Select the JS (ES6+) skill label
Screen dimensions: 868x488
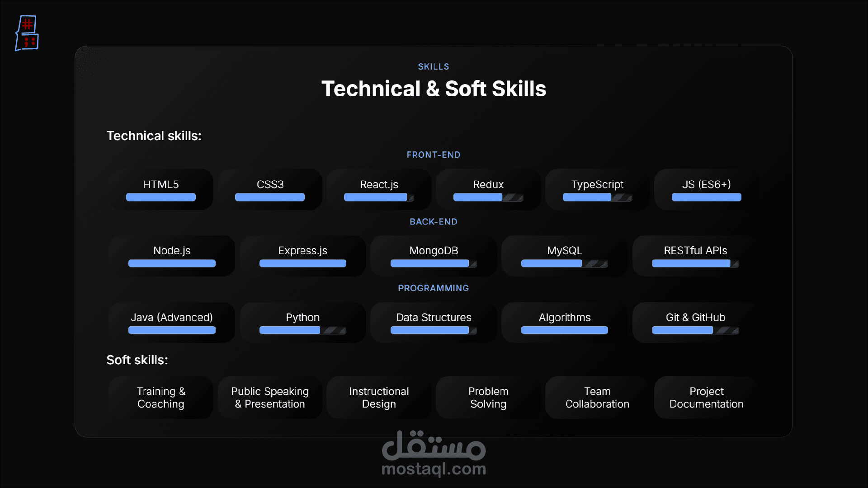706,184
